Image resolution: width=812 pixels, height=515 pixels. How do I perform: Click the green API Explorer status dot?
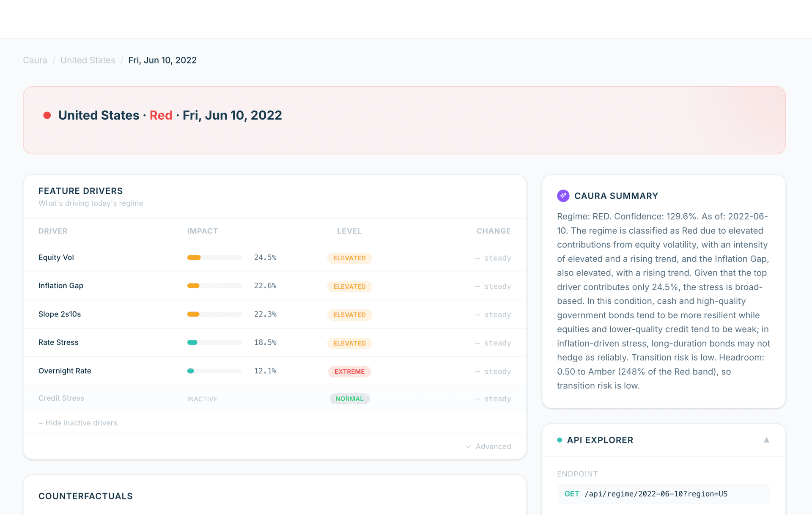[x=560, y=440]
